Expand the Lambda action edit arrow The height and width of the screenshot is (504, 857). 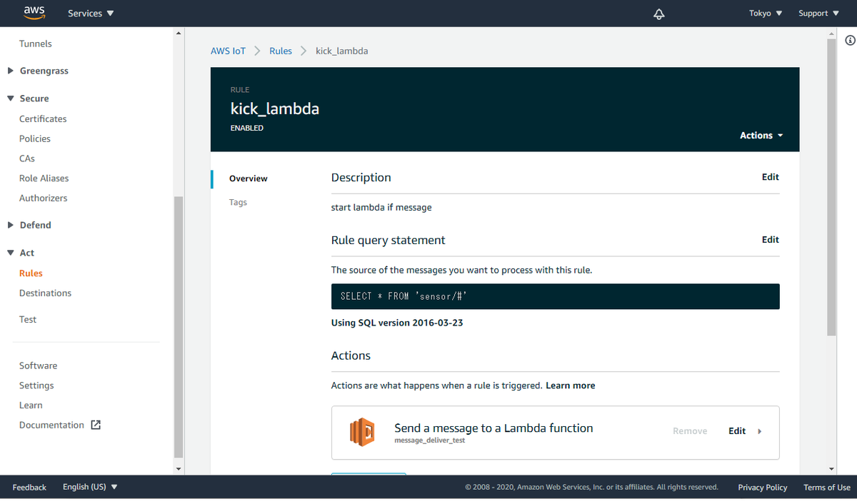759,431
